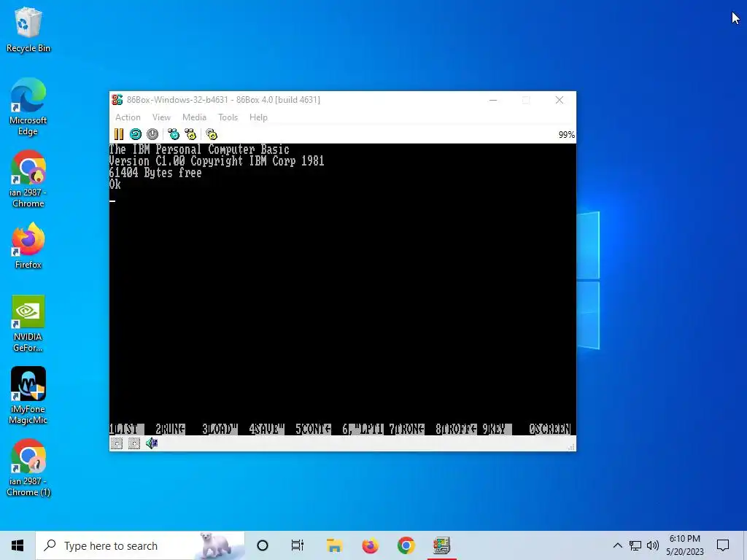This screenshot has width=747, height=560.
Task: Open the Action menu
Action: (x=128, y=117)
